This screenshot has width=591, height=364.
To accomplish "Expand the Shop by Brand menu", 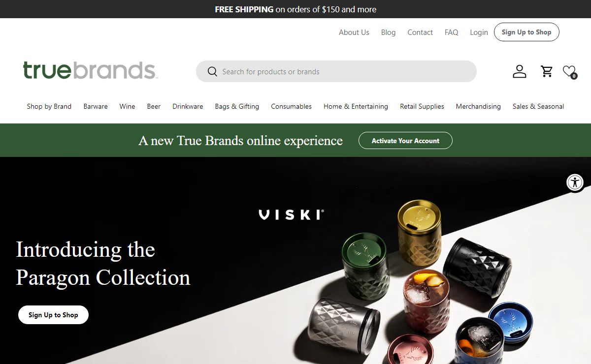I will 49,106.
